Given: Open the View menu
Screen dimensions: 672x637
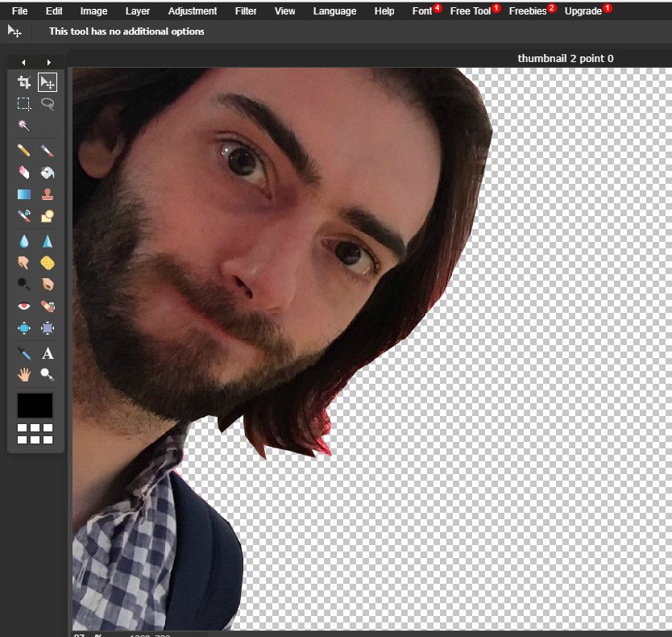Looking at the screenshot, I should (285, 11).
